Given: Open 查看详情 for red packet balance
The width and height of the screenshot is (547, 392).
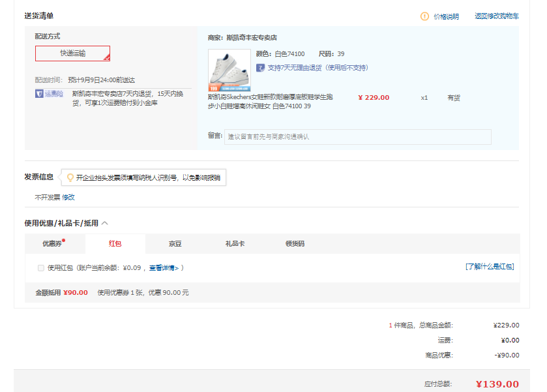Looking at the screenshot, I should pos(164,267).
